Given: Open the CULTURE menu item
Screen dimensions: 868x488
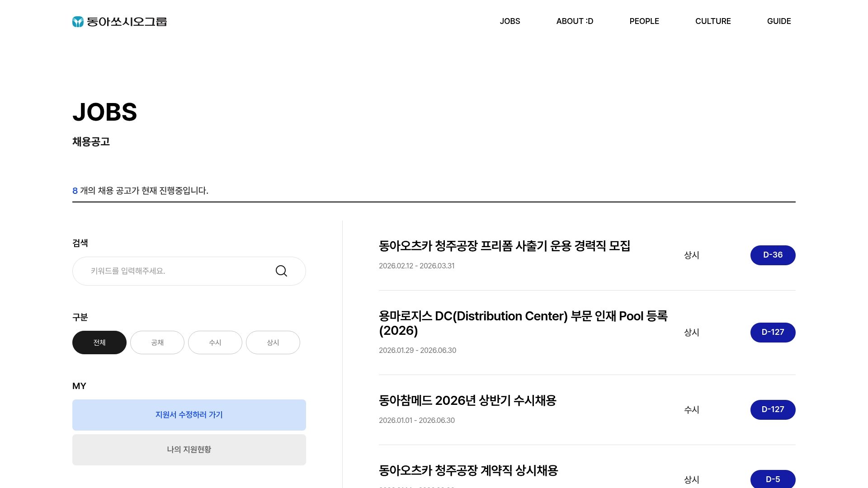Looking at the screenshot, I should click(713, 21).
